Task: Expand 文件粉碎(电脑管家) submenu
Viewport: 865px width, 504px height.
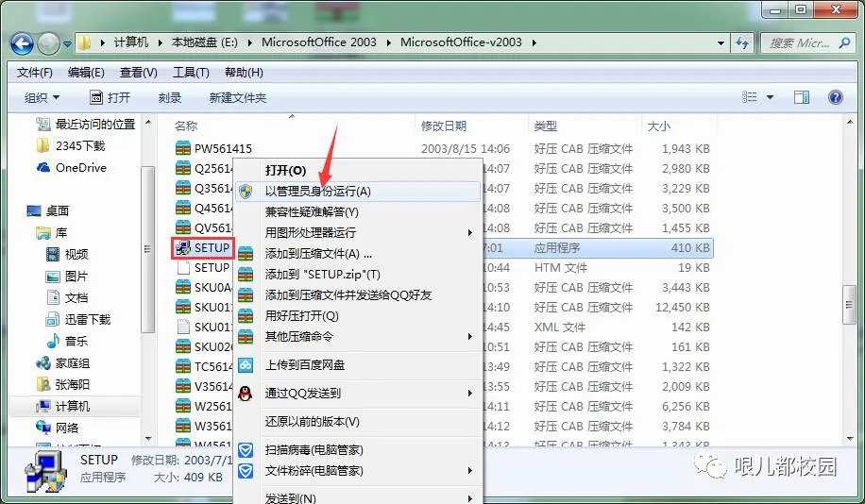Action: [357, 471]
